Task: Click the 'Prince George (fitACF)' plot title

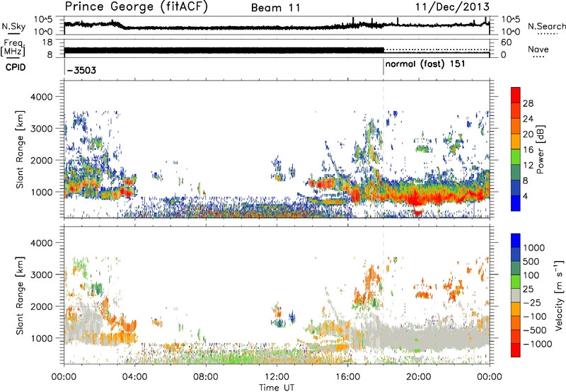Action: [136, 7]
